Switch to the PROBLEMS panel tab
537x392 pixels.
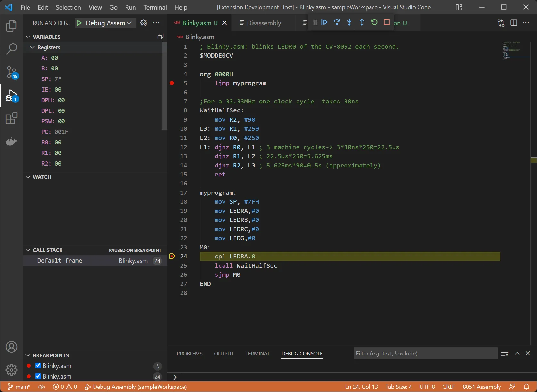(190, 354)
